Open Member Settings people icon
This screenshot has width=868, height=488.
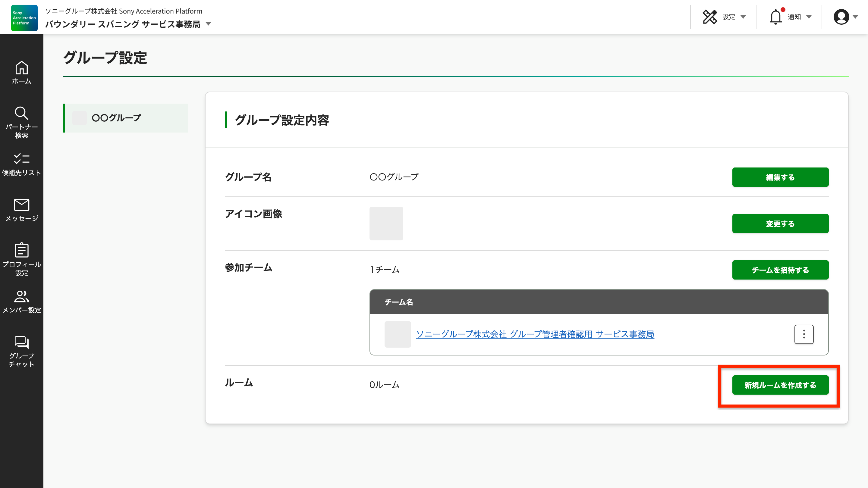22,296
